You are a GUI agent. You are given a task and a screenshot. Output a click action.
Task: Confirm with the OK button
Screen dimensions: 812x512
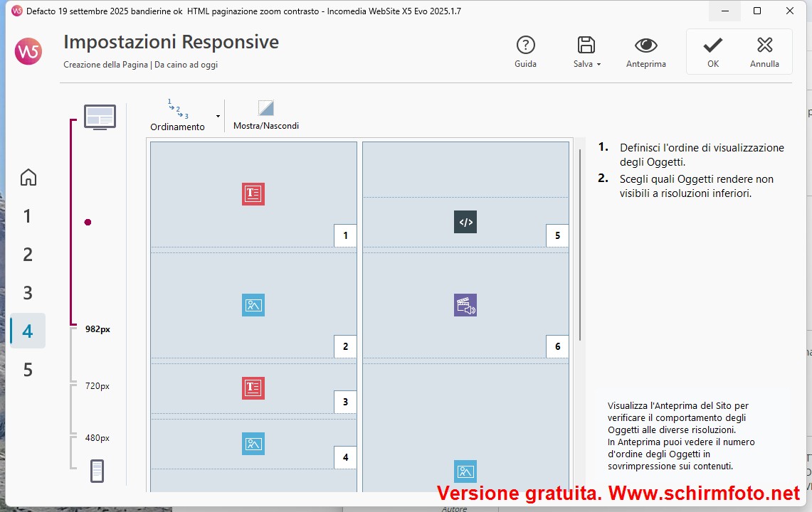coord(712,51)
